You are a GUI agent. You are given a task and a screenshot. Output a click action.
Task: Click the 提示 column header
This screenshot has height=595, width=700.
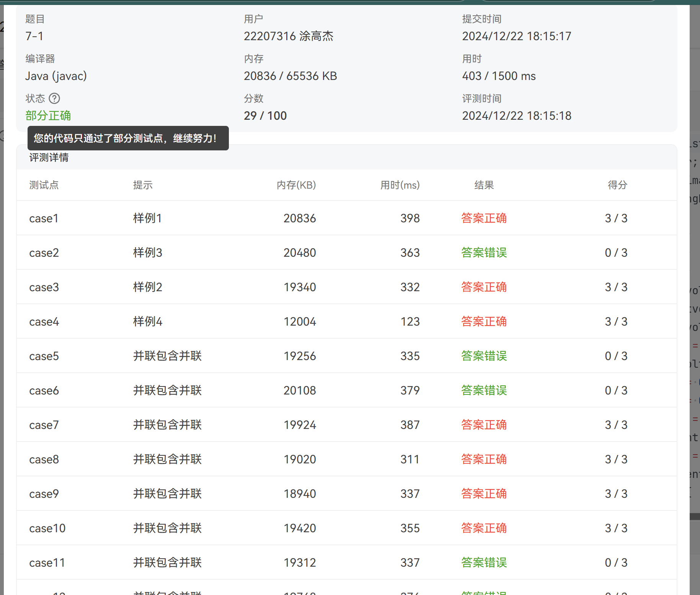click(143, 185)
